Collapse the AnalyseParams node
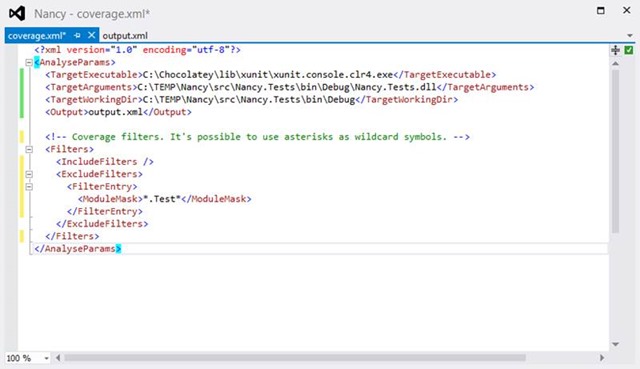 pyautogui.click(x=29, y=62)
